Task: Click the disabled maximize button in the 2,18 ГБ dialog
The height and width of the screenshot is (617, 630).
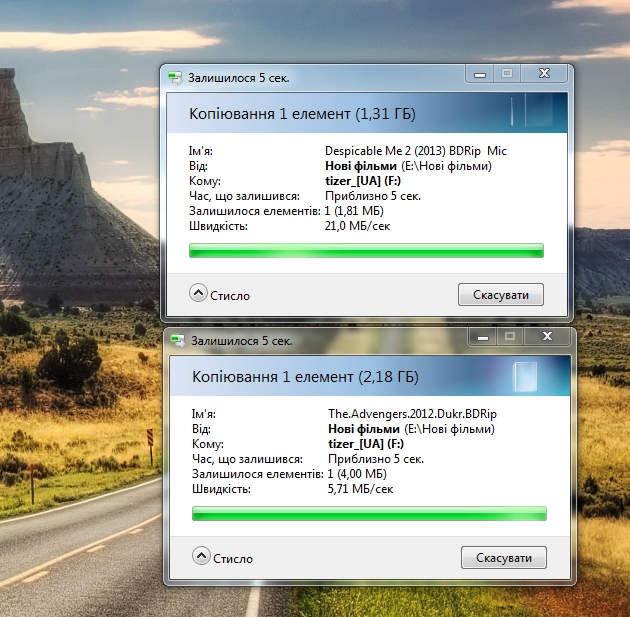Action: click(510, 337)
